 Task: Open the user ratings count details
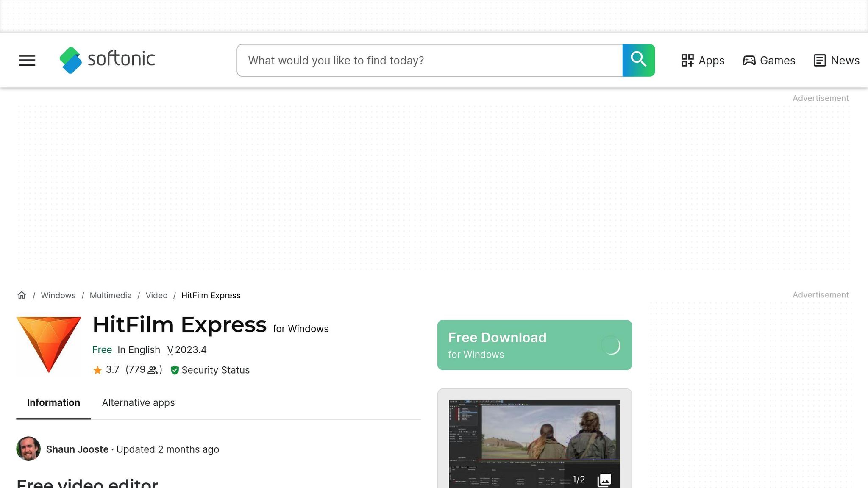point(143,370)
